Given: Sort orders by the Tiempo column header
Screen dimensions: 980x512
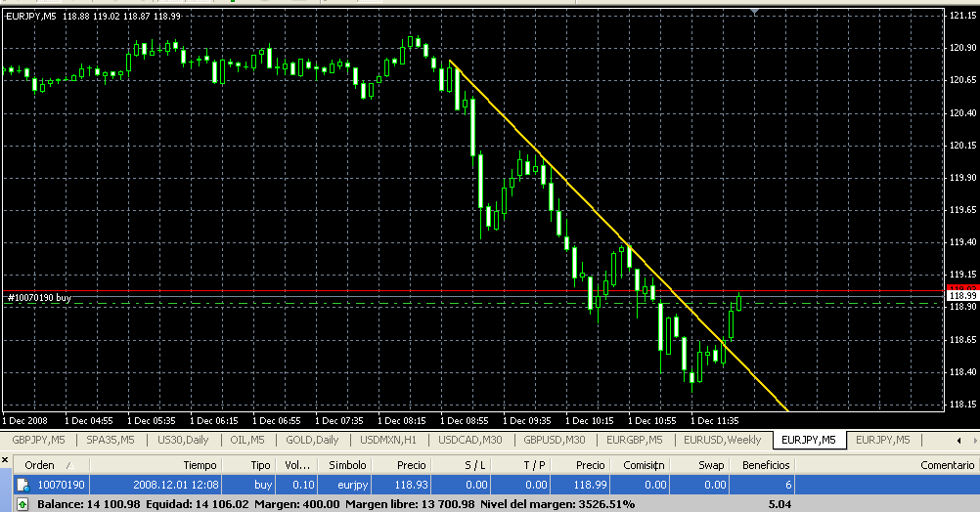Looking at the screenshot, I should [x=156, y=465].
